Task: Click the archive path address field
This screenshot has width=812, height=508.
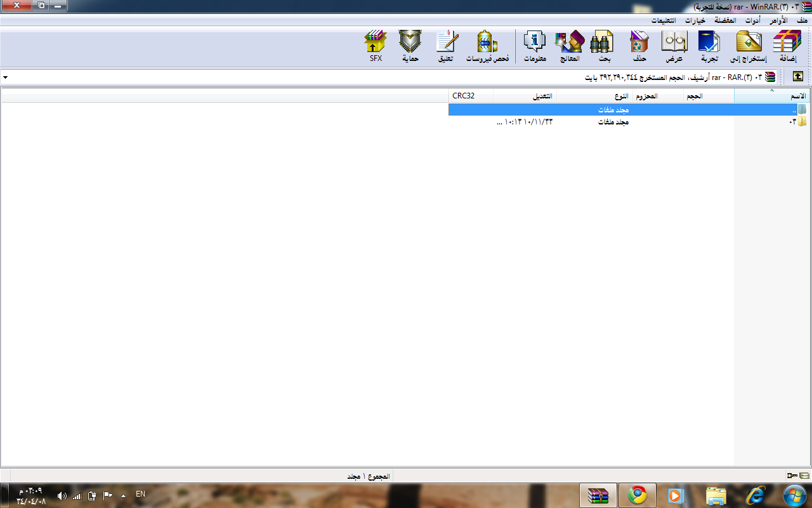Action: (x=388, y=77)
